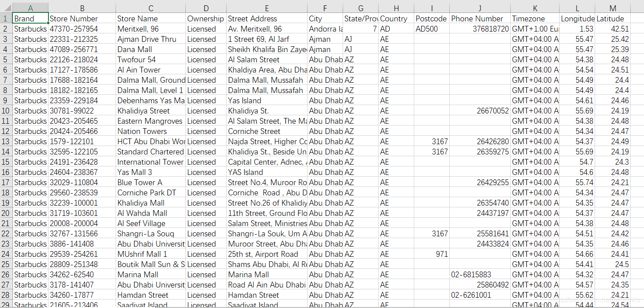Select row 1 header
The height and width of the screenshot is (308, 644).
pyautogui.click(x=6, y=19)
